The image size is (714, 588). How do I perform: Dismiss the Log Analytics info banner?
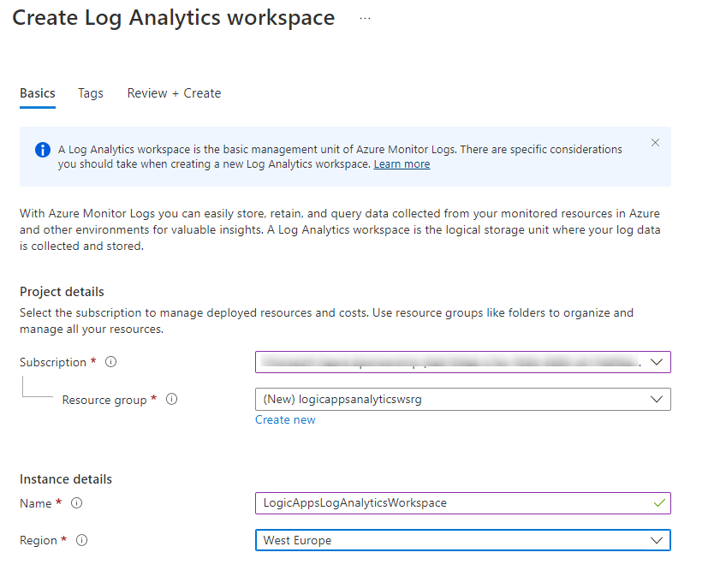point(655,143)
